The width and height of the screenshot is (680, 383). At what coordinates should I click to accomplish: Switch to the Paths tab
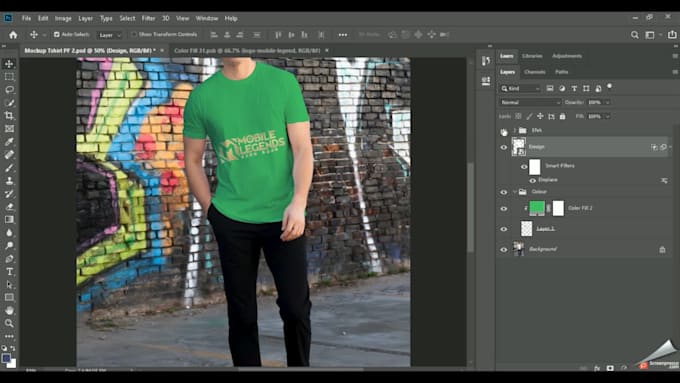562,72
